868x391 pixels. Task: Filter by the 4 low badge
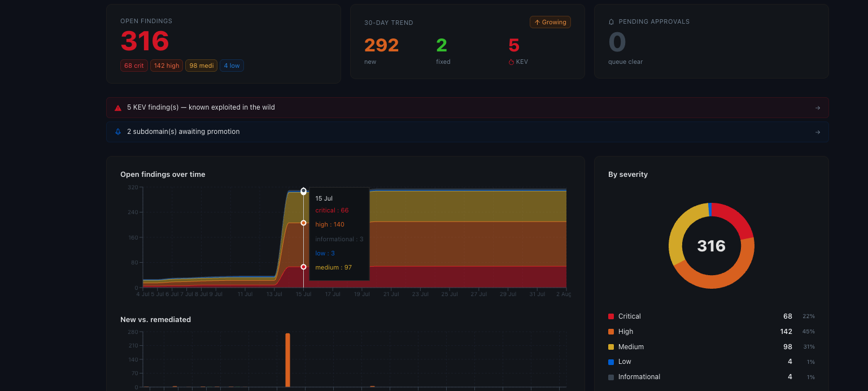point(232,66)
